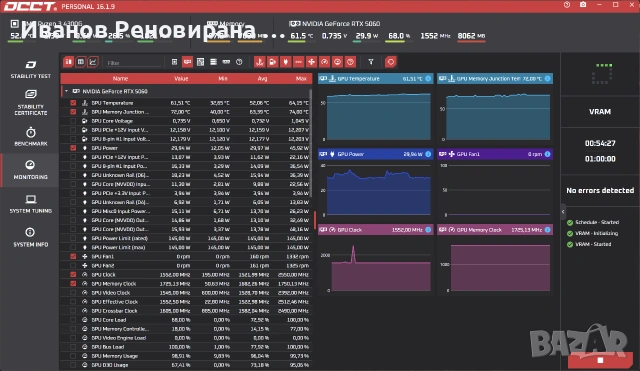Select the GPU Power Limit (rated) row
Viewport: 640px width, 371px height.
coord(186,238)
